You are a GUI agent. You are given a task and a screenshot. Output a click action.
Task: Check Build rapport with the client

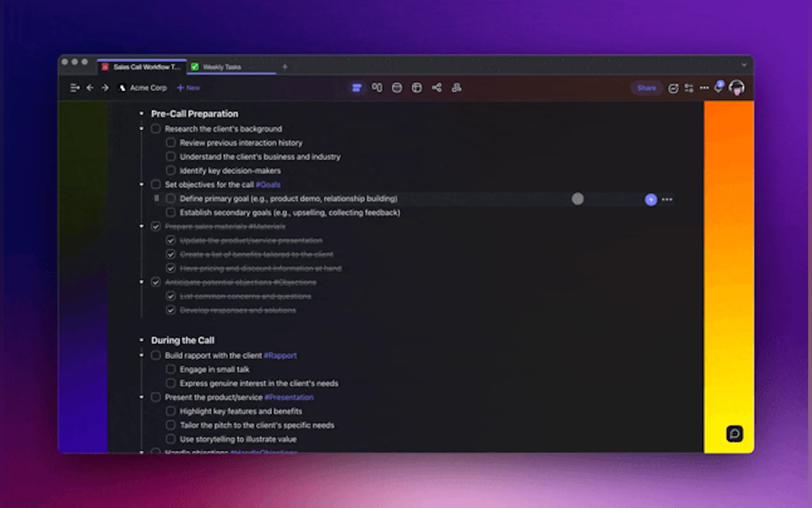(156, 355)
